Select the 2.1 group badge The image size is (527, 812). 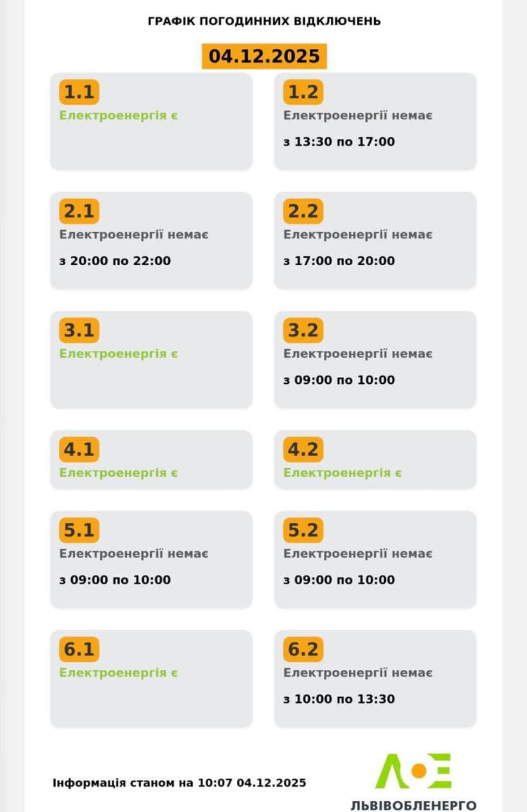click(x=79, y=211)
